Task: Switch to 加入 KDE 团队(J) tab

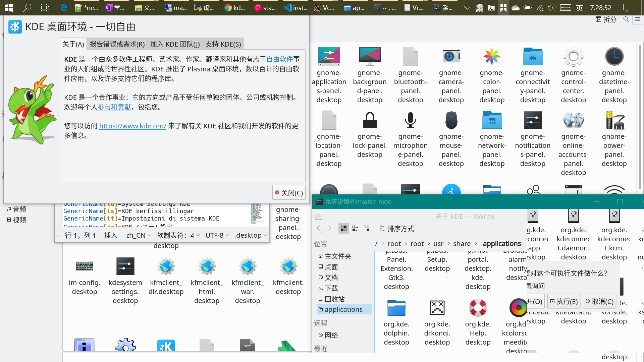Action: [175, 44]
